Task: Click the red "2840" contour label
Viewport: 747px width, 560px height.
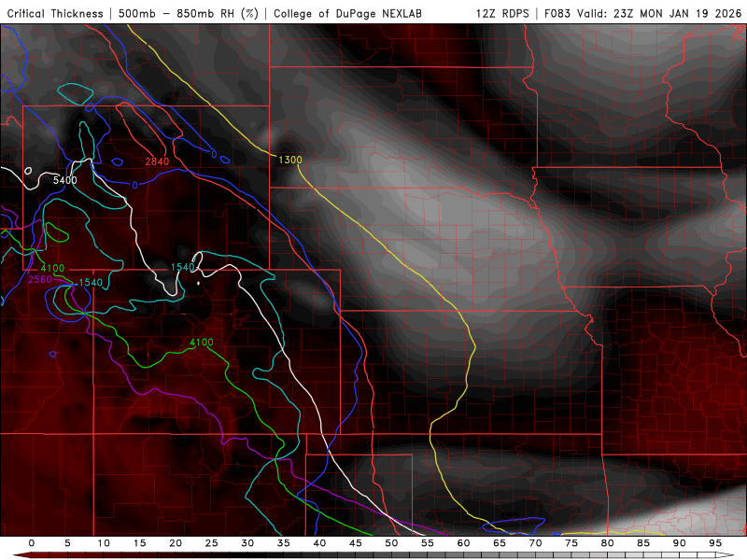Action: pos(157,161)
